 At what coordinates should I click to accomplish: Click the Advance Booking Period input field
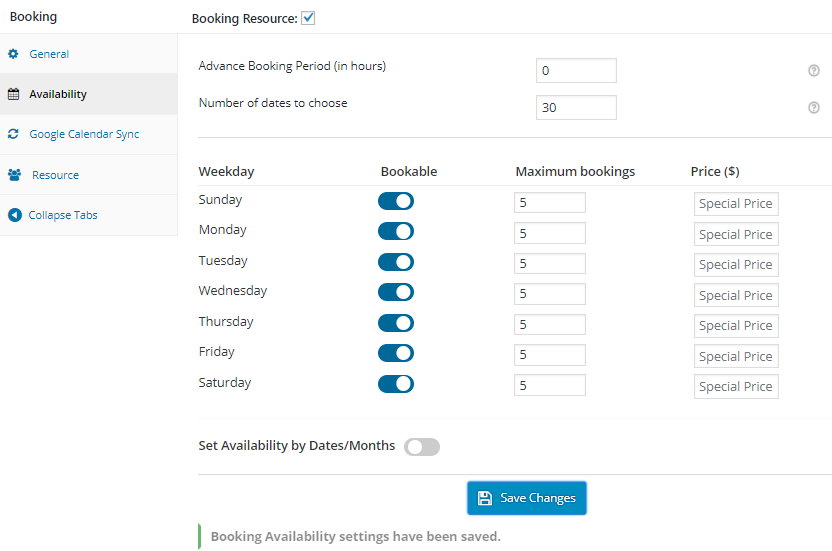[576, 71]
